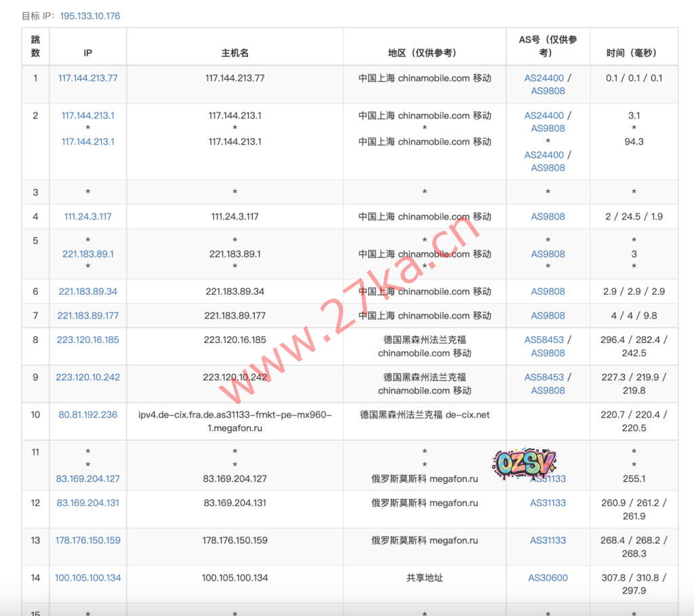Click the 100.105.100.134 IP link in hop 14

click(x=87, y=578)
